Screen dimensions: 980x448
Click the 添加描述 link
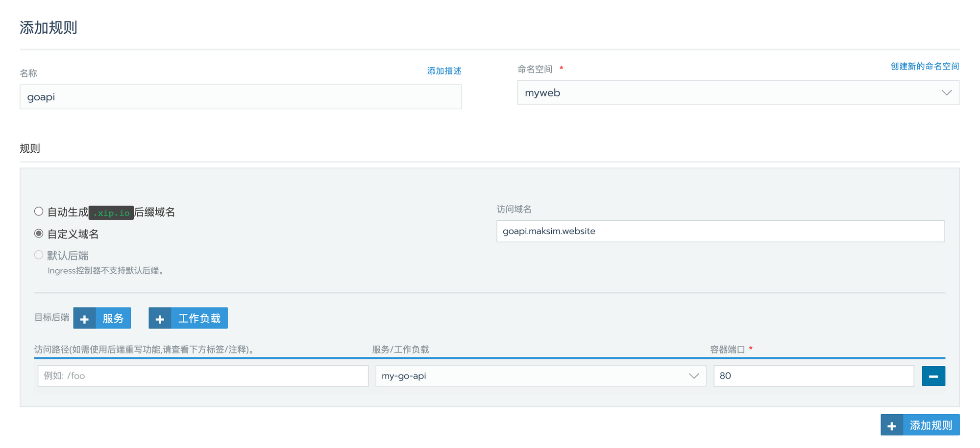click(444, 71)
